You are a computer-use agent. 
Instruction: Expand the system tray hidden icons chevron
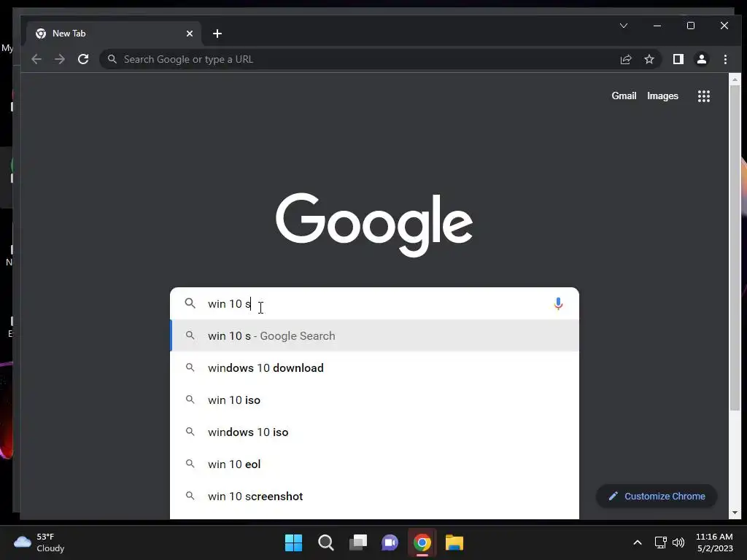(637, 542)
